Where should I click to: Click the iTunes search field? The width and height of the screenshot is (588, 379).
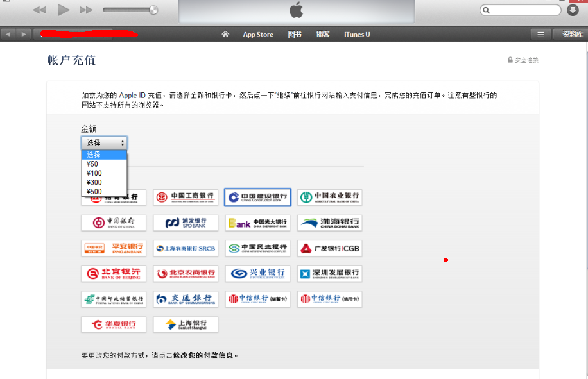[521, 10]
